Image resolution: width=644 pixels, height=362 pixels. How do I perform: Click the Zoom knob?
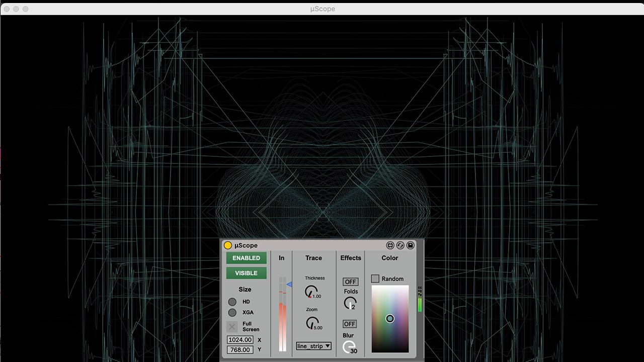point(312,323)
